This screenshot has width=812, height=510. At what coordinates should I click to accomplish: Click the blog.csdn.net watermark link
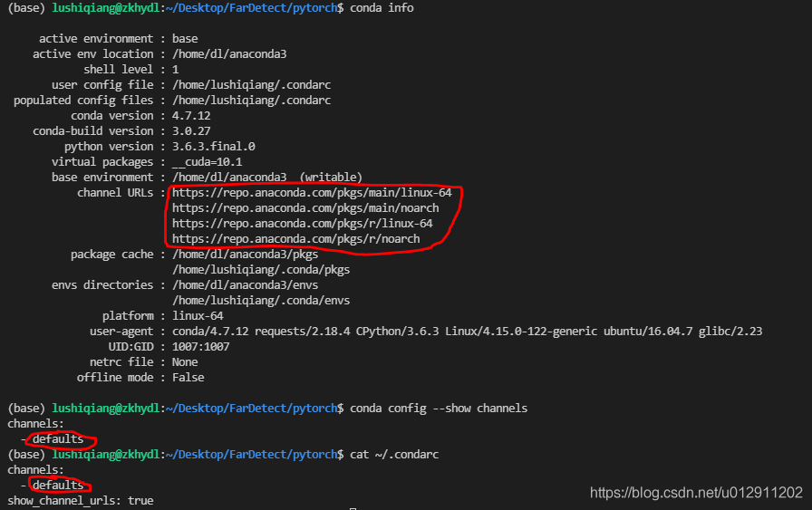(696, 493)
